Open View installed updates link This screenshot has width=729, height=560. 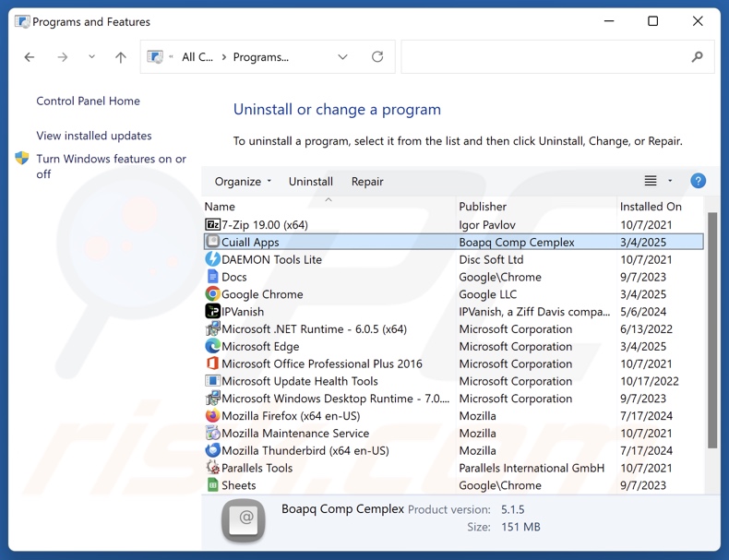[94, 136]
